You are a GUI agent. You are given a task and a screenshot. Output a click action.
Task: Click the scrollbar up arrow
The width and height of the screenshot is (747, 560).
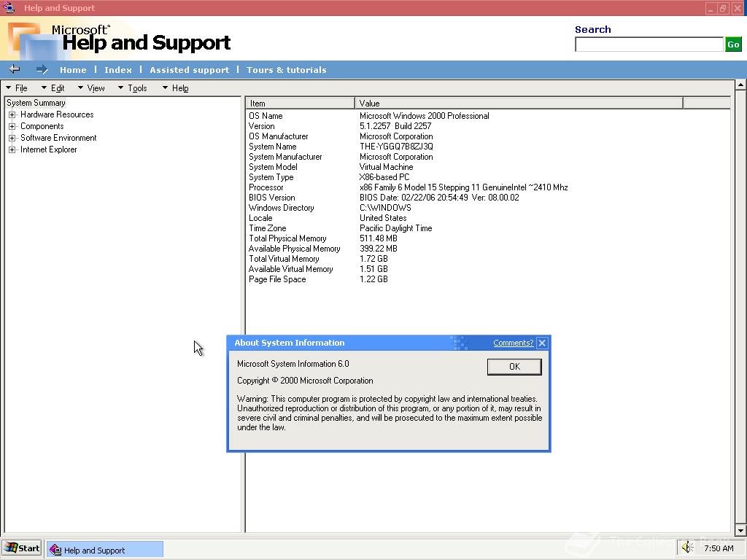click(x=740, y=85)
